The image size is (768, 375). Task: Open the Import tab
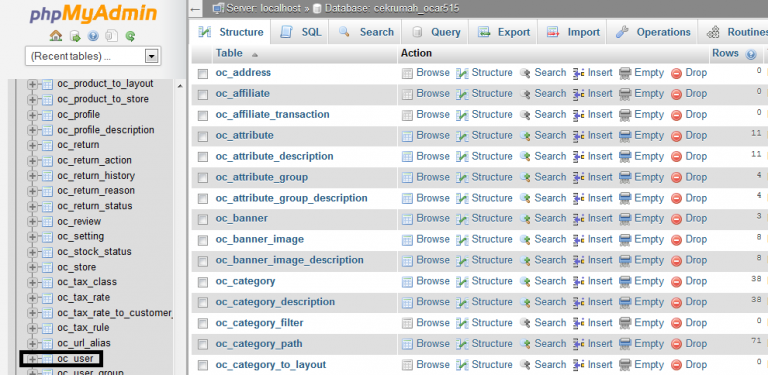click(x=573, y=32)
